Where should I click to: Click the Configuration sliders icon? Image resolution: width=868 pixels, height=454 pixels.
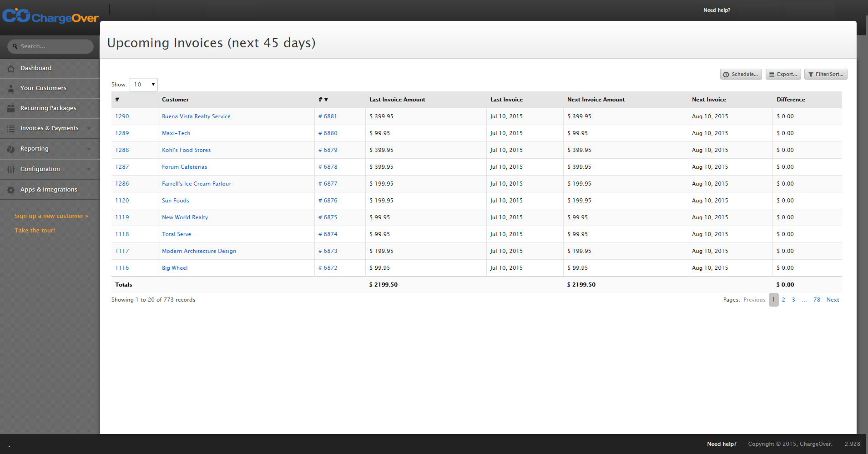click(11, 170)
